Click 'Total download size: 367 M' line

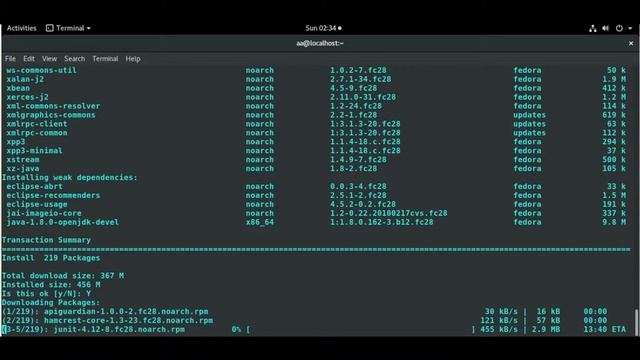(63, 276)
